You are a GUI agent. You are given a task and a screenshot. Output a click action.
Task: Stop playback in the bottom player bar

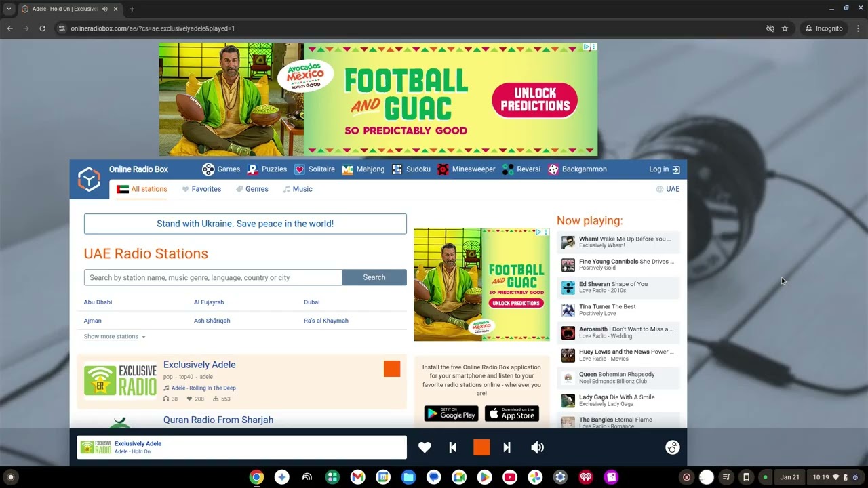click(481, 447)
